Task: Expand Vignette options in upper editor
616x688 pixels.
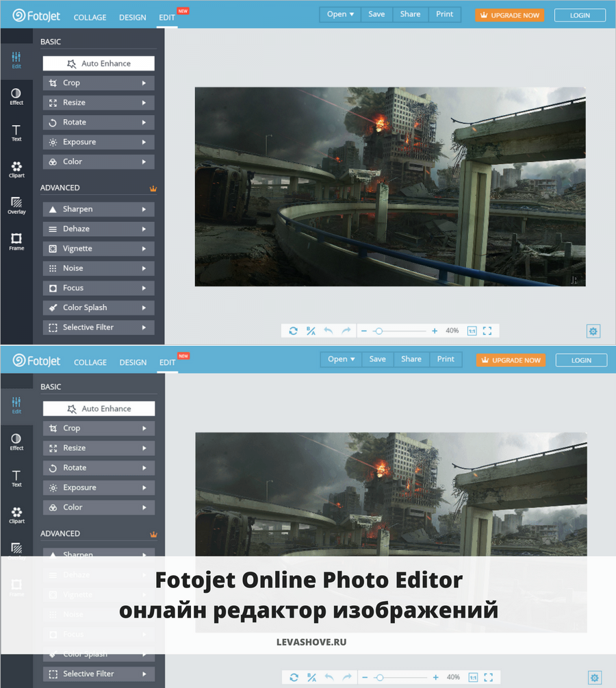Action: [99, 249]
